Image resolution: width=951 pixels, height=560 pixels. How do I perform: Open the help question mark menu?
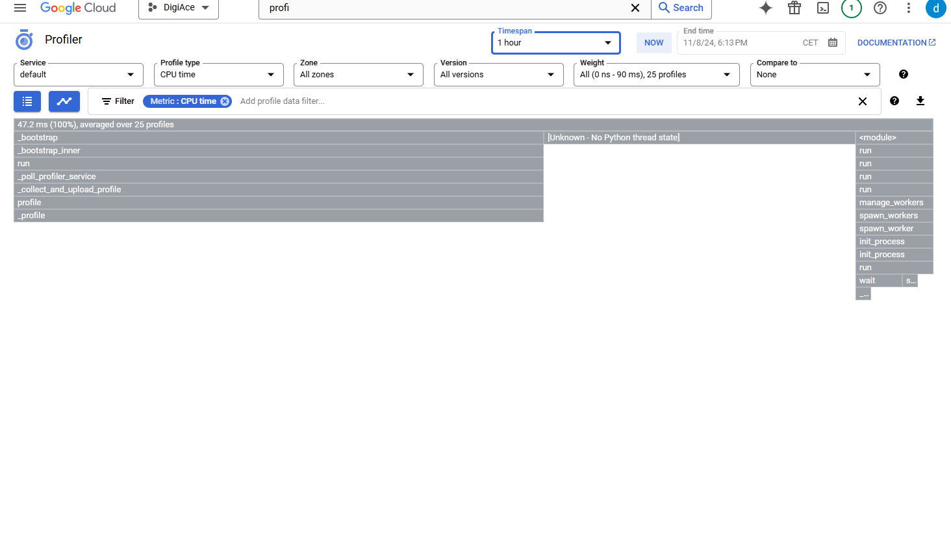click(x=880, y=8)
